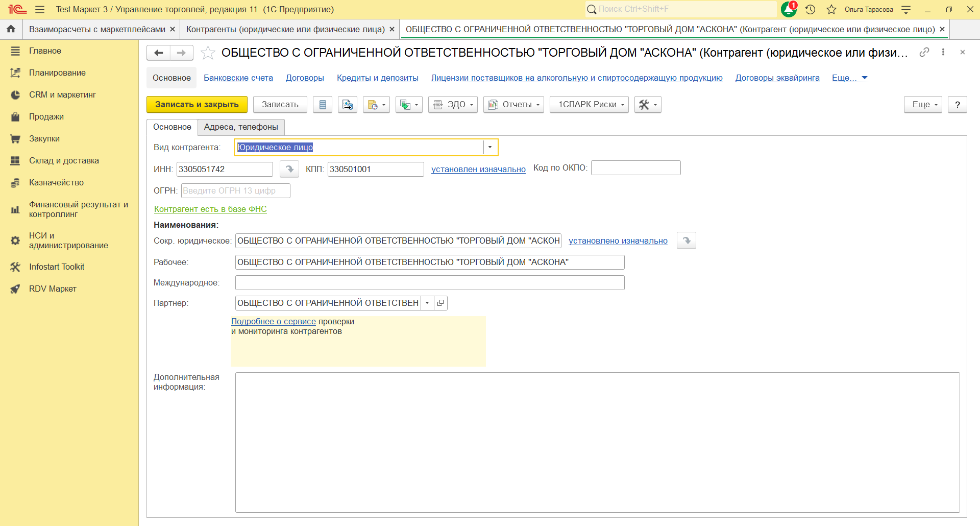Click into the ОГРН input field
The width and height of the screenshot is (980, 526).
pyautogui.click(x=235, y=191)
